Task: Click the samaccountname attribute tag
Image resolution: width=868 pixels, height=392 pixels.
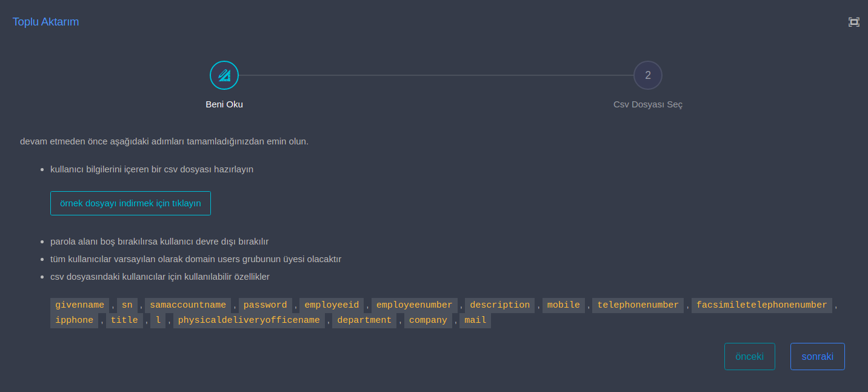Action: click(x=188, y=305)
